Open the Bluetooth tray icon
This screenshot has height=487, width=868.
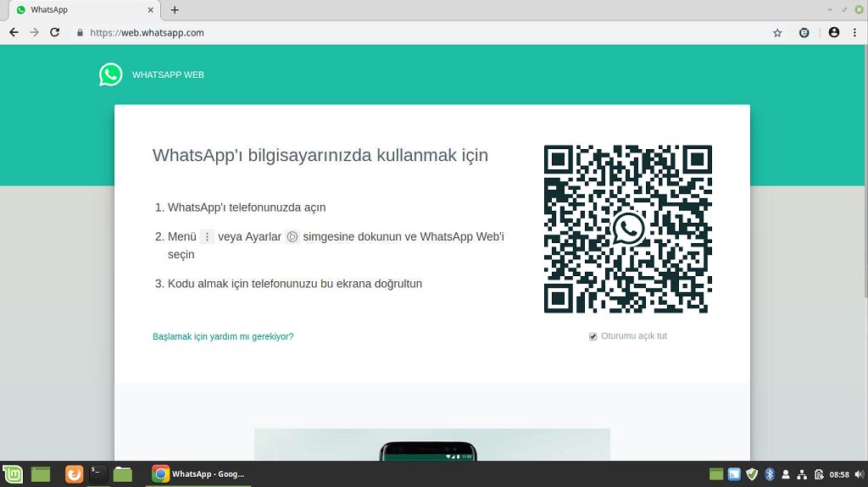tap(770, 474)
